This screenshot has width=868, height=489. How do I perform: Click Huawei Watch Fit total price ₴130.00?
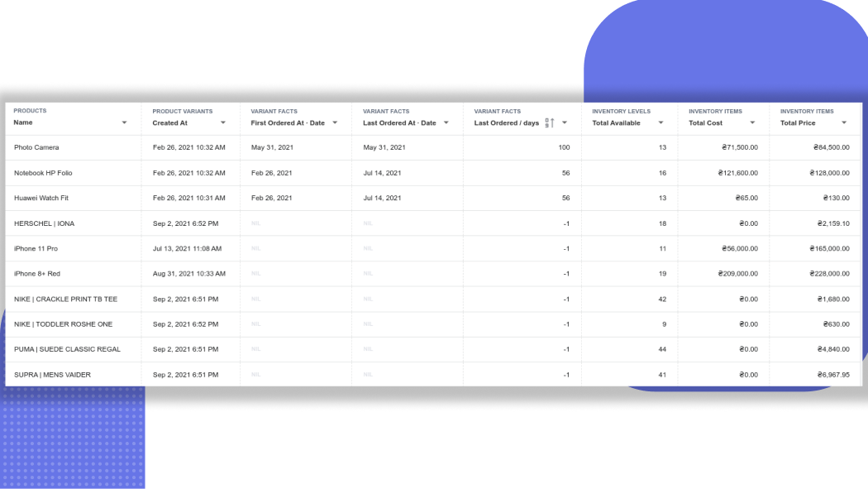click(836, 198)
